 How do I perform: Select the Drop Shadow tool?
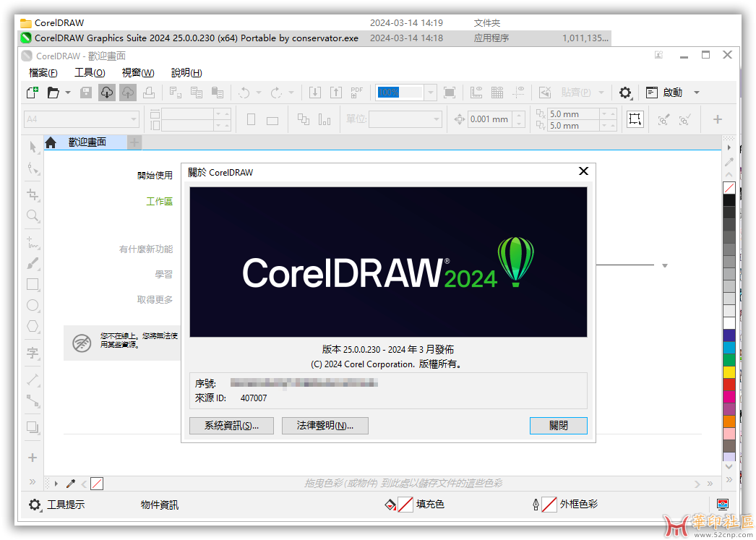(33, 427)
